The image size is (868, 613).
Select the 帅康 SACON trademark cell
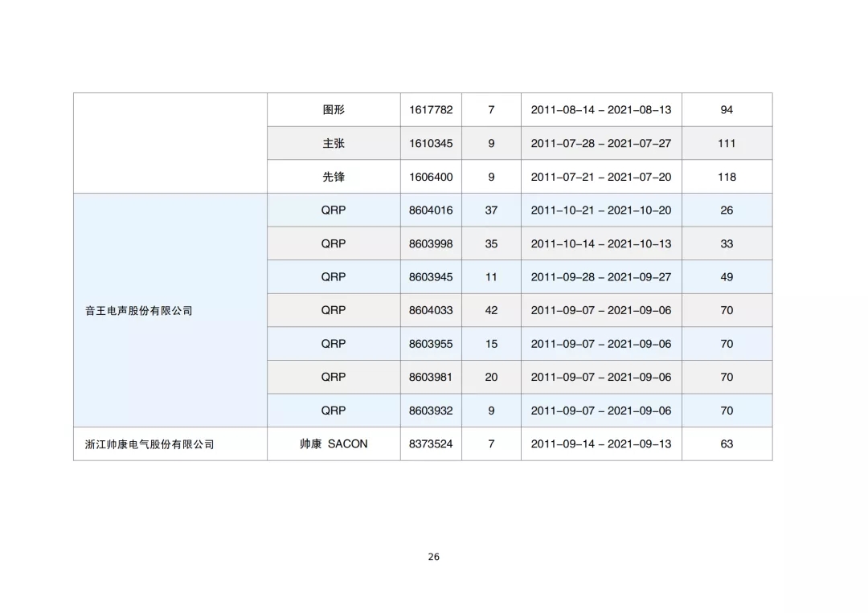334,443
